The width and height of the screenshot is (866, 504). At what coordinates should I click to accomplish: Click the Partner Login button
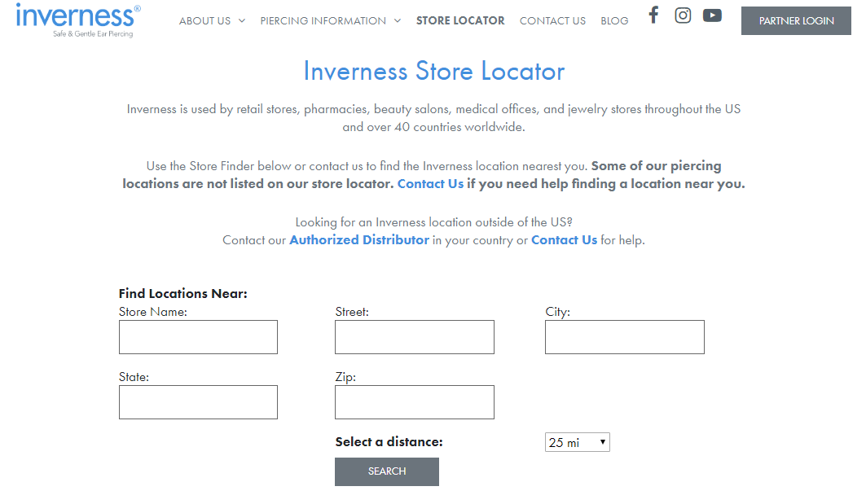click(x=796, y=21)
